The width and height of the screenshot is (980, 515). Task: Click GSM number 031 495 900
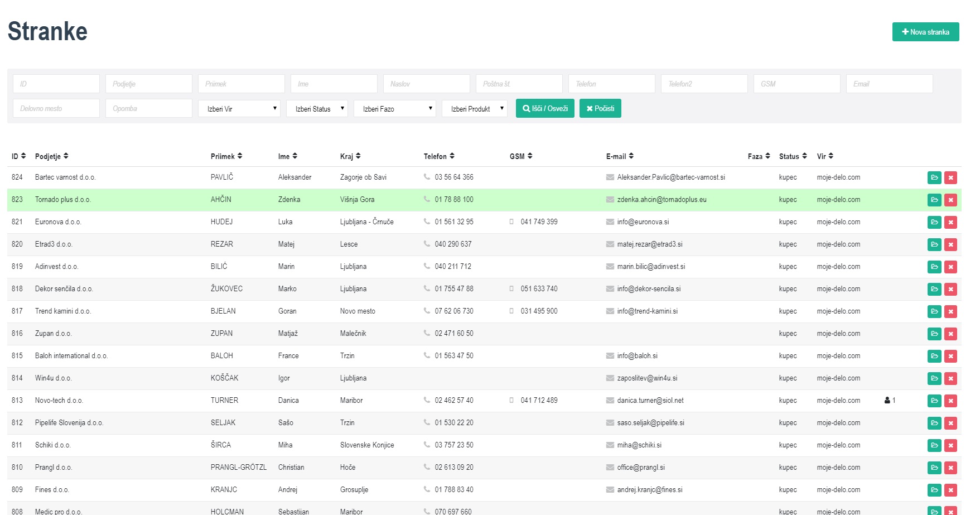tap(539, 311)
